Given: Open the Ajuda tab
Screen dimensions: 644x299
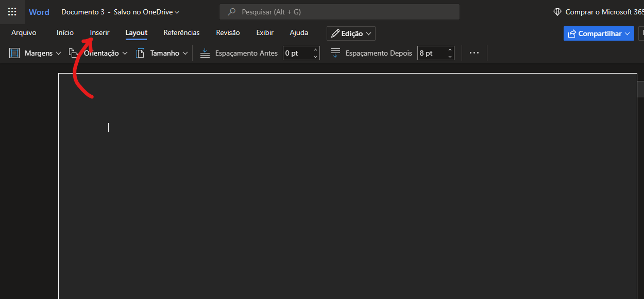Looking at the screenshot, I should (299, 32).
